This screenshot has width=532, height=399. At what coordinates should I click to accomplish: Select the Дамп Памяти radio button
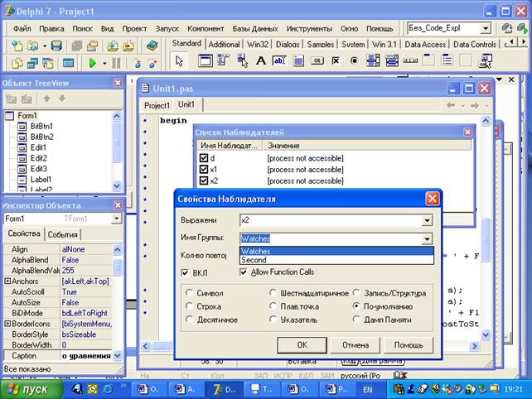coord(356,320)
